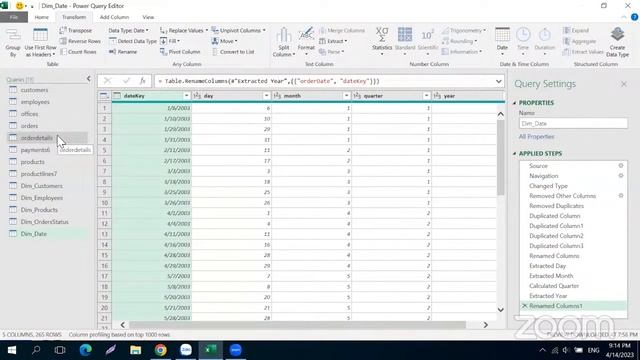This screenshot has width=640, height=360.
Task: Click the fx function icon
Action: pyautogui.click(x=142, y=81)
